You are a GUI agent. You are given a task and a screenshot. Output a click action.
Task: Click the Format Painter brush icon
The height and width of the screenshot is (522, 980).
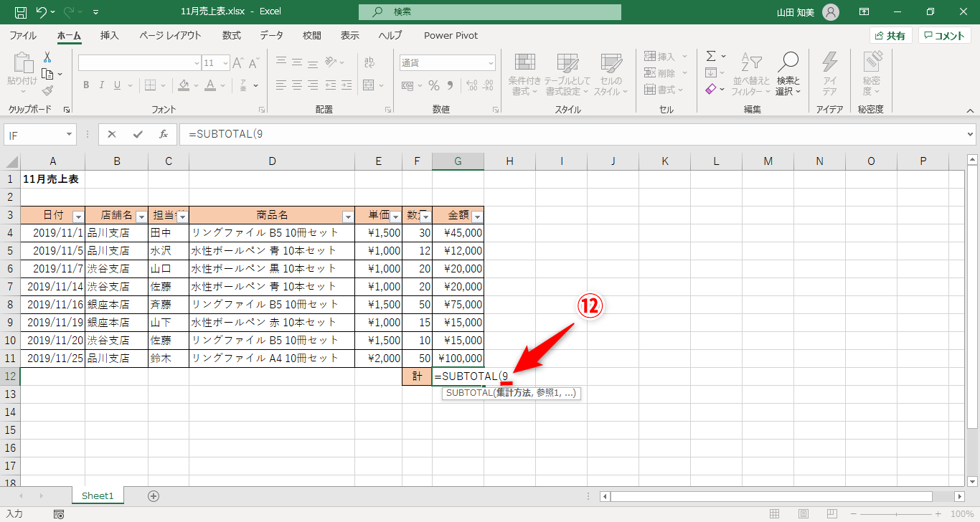point(47,90)
